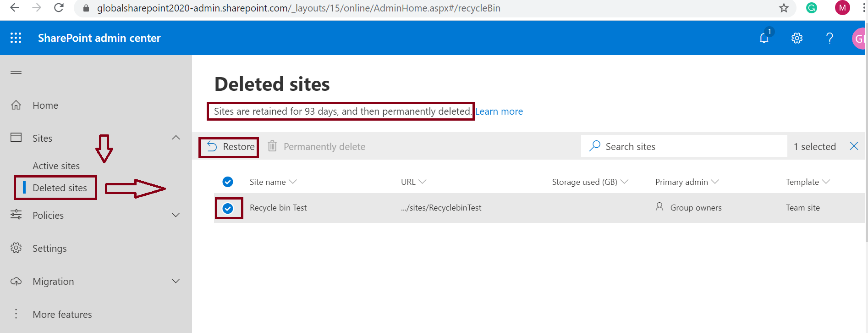Open the Learn more link
Image resolution: width=868 pixels, height=333 pixels.
click(499, 111)
